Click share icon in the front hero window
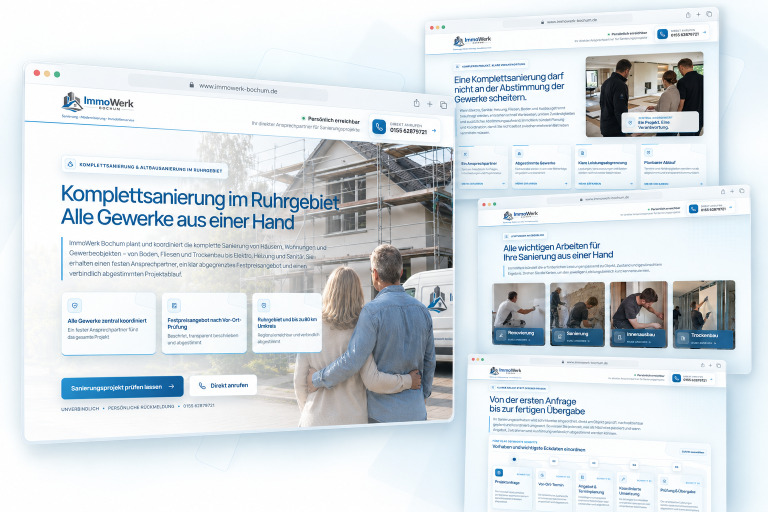 tap(416, 103)
